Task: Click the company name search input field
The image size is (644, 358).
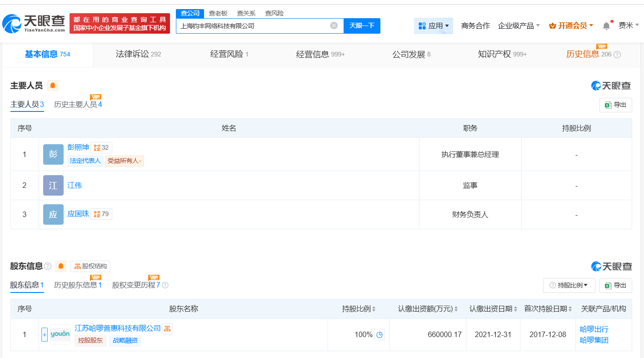Action: click(x=252, y=26)
